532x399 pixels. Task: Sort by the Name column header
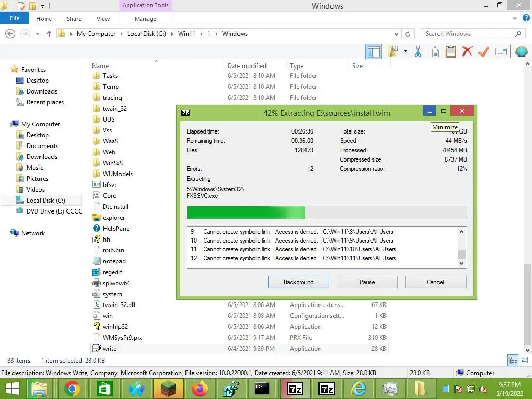157,66
